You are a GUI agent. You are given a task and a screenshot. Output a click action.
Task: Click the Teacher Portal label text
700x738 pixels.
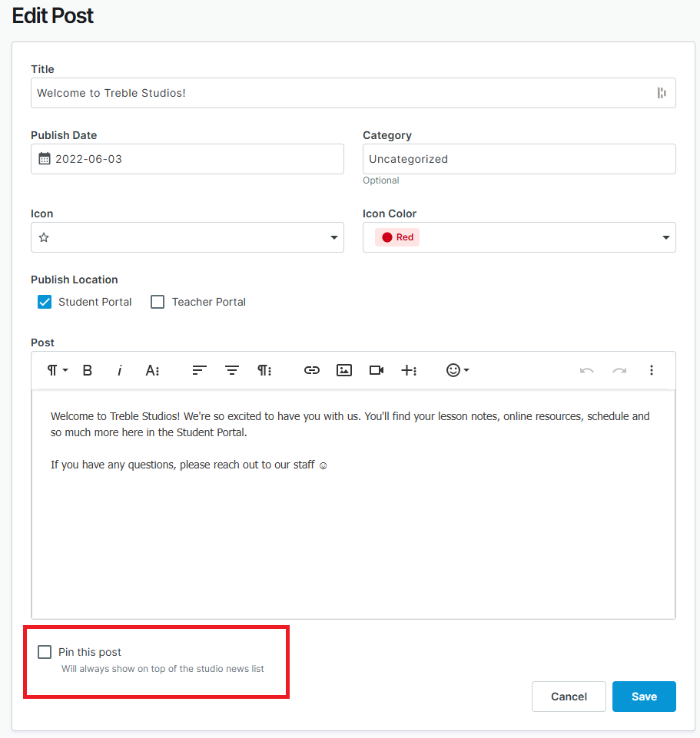209,302
